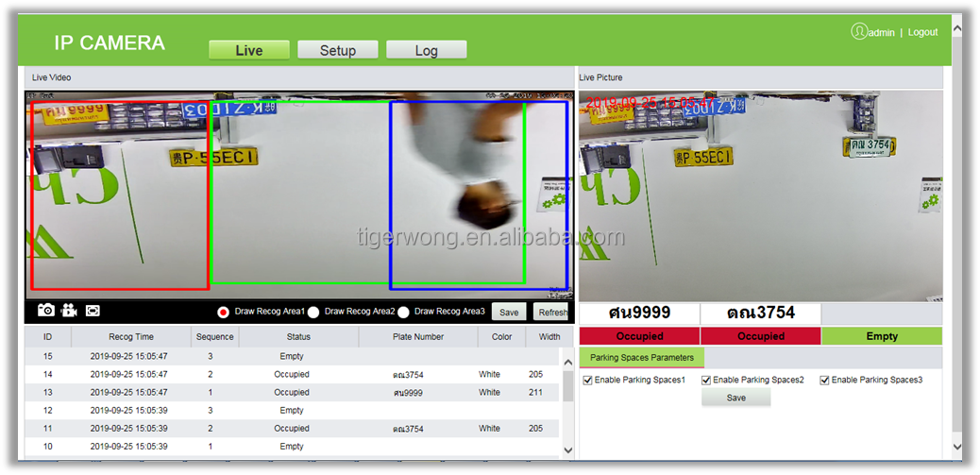980x475 pixels.
Task: Click the green Empty status indicator
Action: coord(882,335)
